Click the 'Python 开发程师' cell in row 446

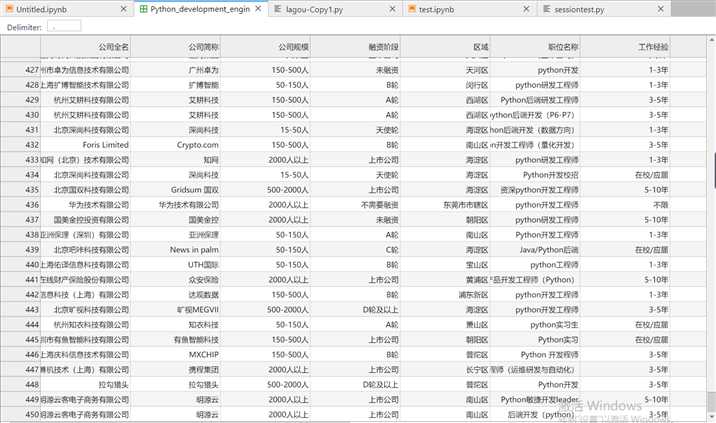pyautogui.click(x=535, y=354)
